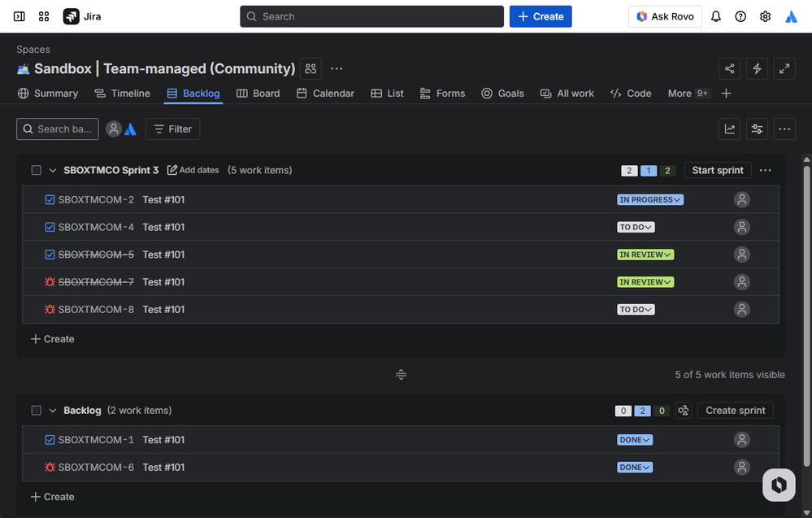This screenshot has width=812, height=518.
Task: Click Start sprint button
Action: coord(718,171)
